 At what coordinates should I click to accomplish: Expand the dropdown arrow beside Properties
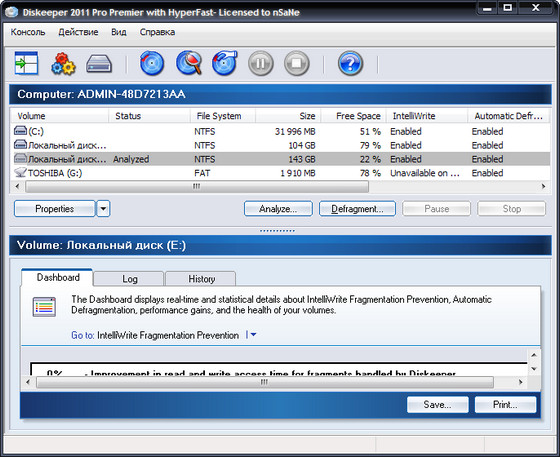tap(103, 209)
